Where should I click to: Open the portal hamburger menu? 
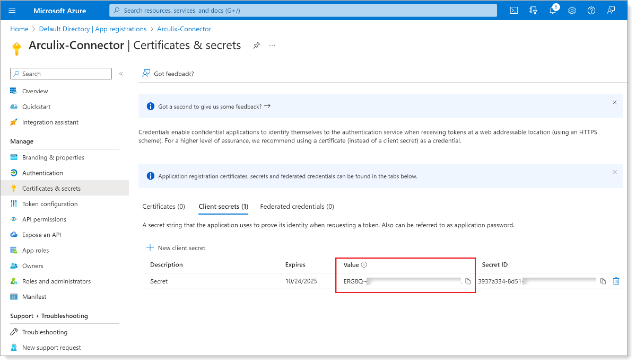coord(12,11)
